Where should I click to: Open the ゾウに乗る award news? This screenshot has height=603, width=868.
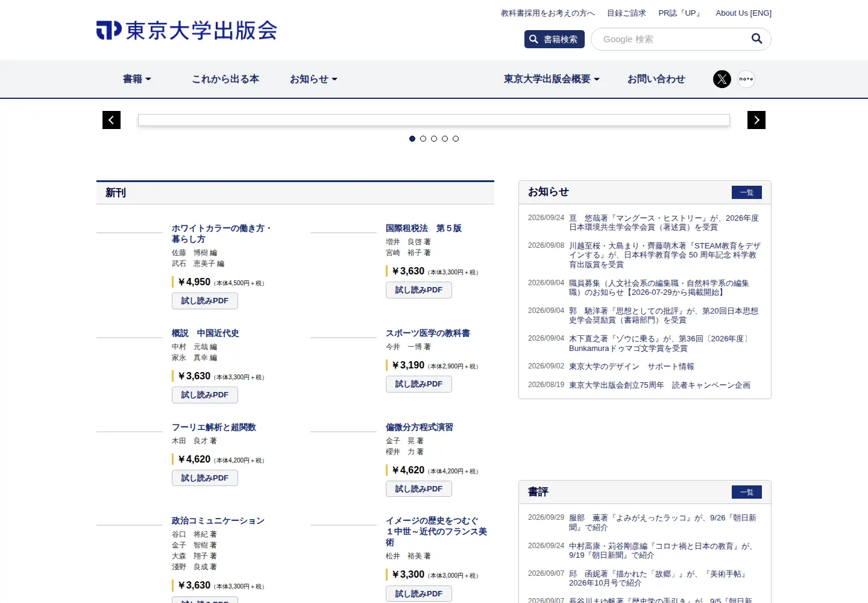coord(660,343)
